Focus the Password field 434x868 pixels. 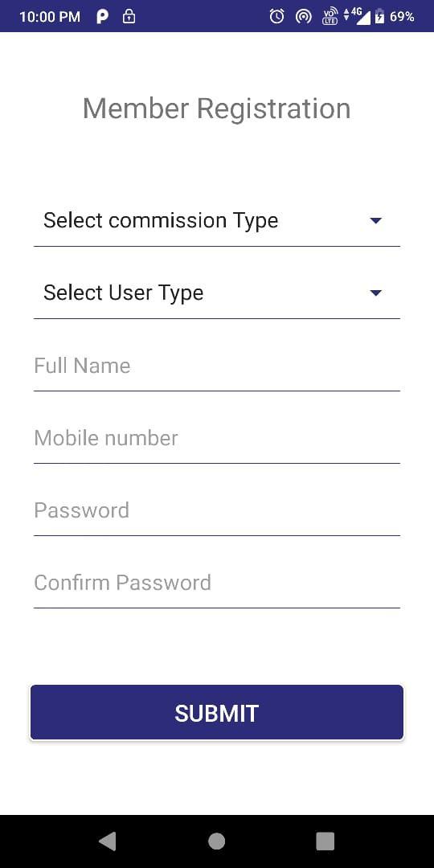[x=217, y=512]
